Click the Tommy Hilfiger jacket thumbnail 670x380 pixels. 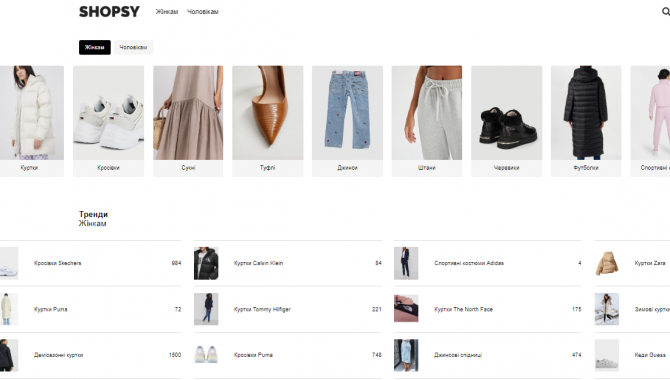(x=206, y=309)
